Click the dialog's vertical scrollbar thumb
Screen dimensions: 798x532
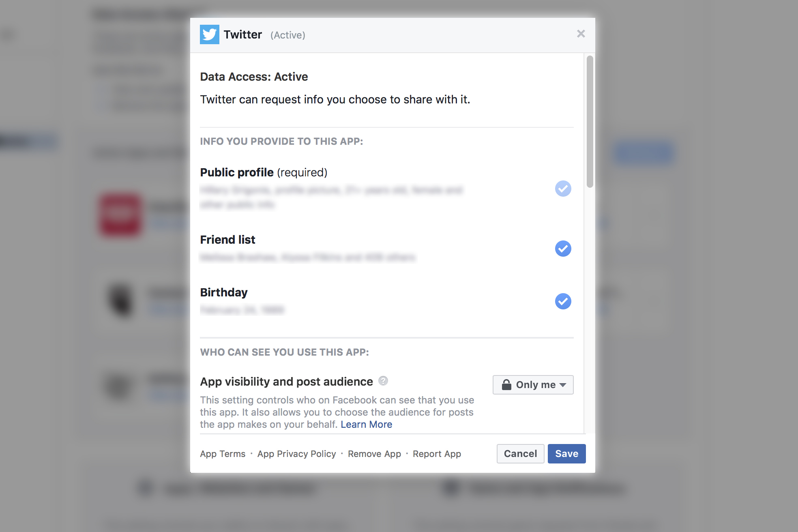(590, 122)
